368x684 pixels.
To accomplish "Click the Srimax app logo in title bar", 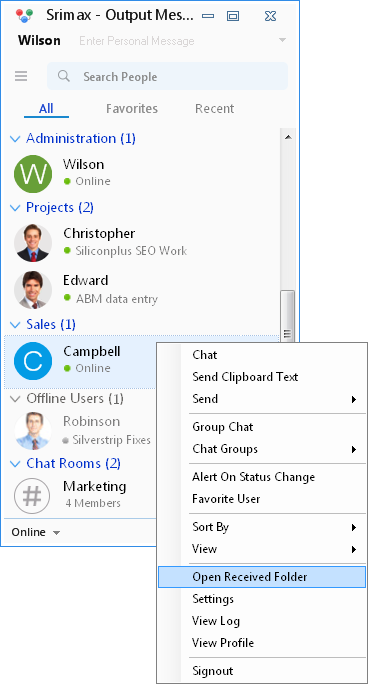I will tap(24, 16).
